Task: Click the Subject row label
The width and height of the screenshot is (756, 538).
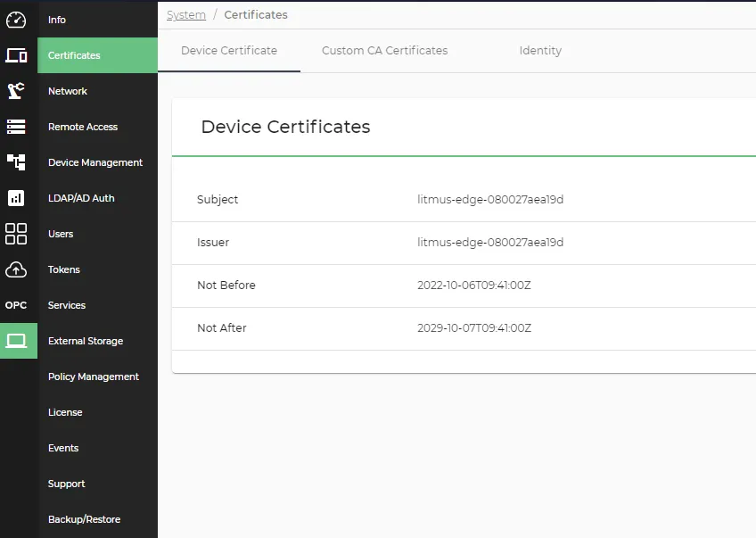Action: 218,200
